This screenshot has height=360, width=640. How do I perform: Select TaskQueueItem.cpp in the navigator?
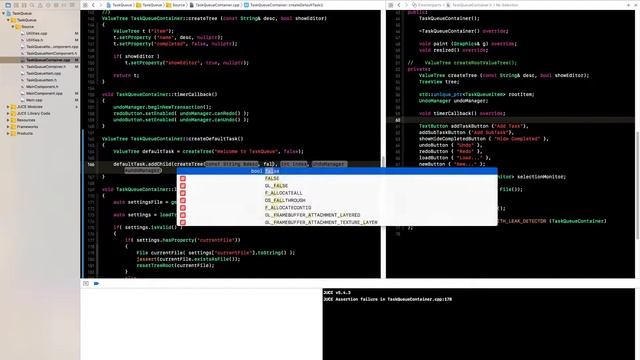(43, 73)
